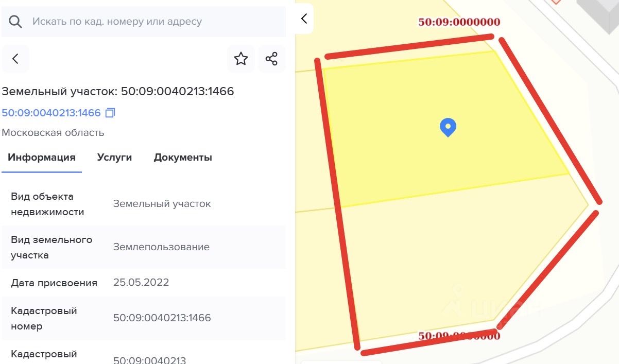The width and height of the screenshot is (619, 364).
Task: Click the blue map location pin
Action: pos(448,127)
